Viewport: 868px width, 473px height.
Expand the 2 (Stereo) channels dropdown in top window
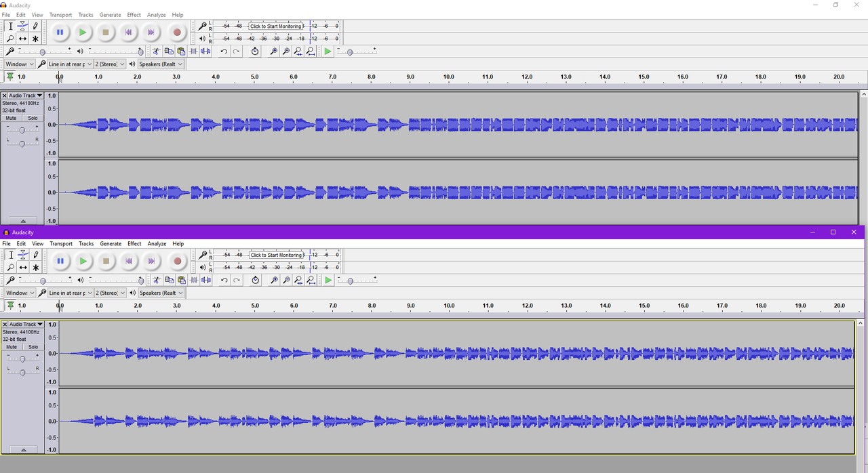pos(110,64)
